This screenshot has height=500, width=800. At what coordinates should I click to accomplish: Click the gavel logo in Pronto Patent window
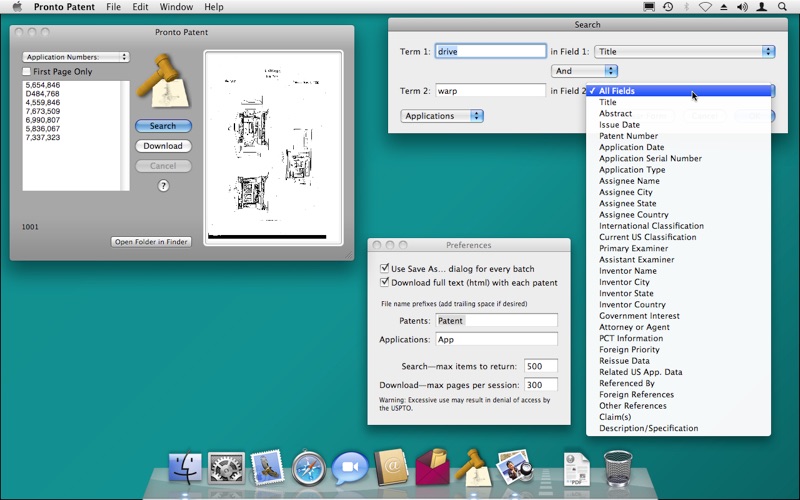163,81
